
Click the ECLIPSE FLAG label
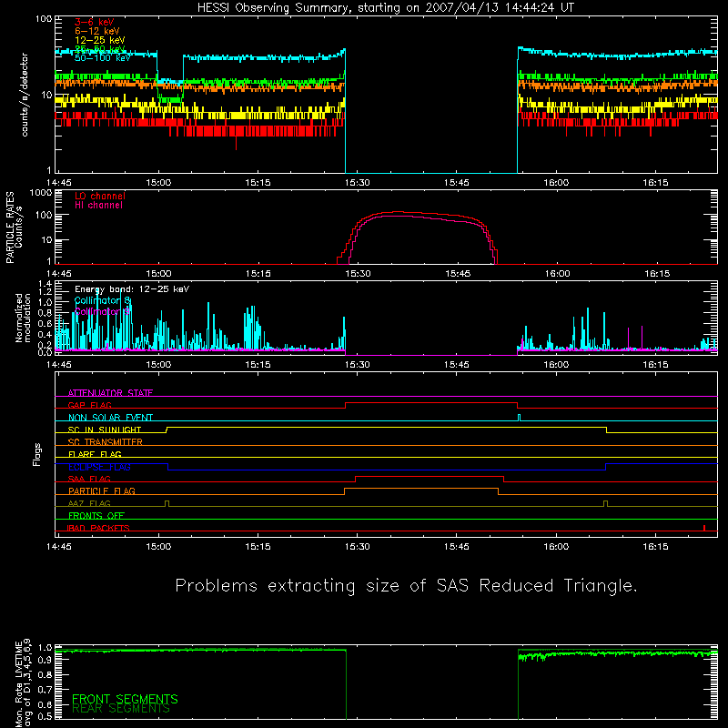(x=99, y=467)
